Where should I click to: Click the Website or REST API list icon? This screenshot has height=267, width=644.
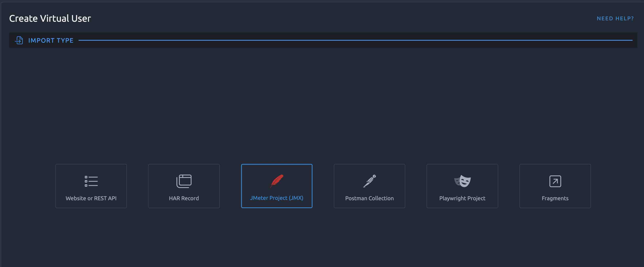click(91, 181)
